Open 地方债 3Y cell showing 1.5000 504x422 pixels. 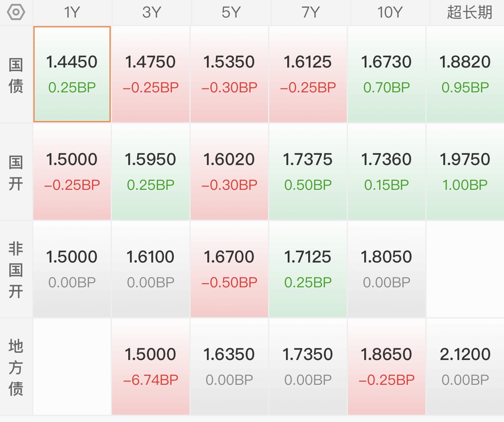pos(150,367)
